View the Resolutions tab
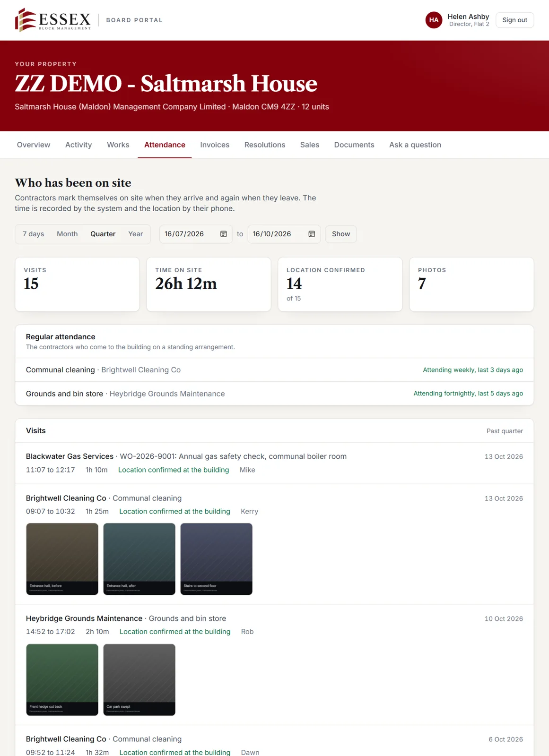549x756 pixels. [265, 145]
